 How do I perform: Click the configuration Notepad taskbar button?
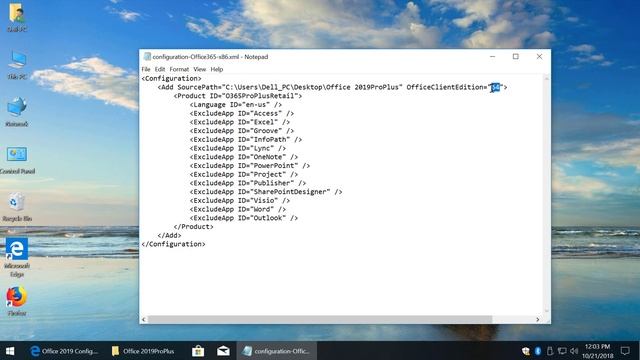[277, 351]
